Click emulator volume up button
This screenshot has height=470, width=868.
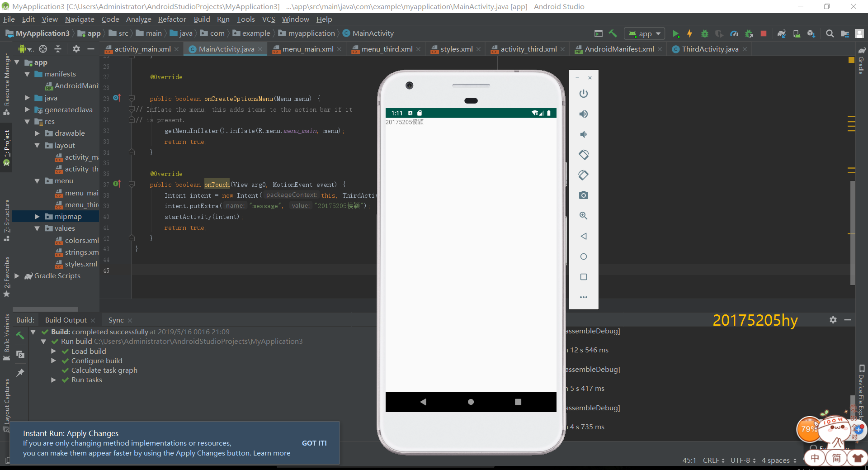tap(584, 114)
